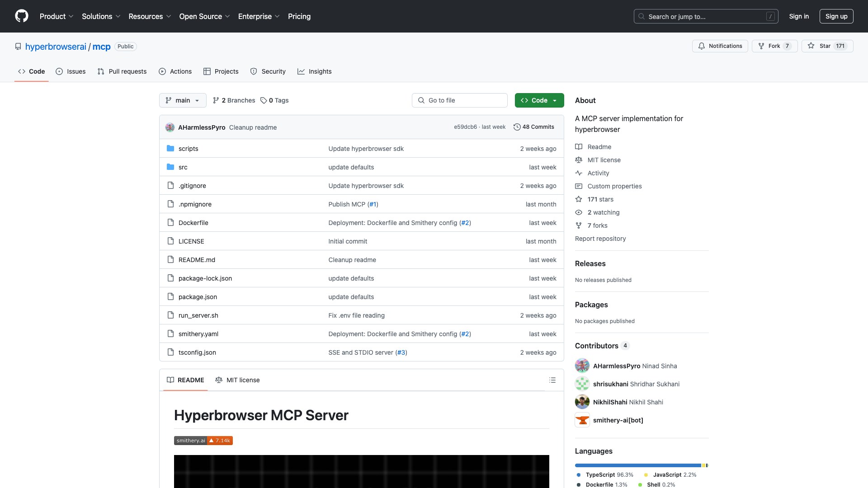
Task: Open the green Code dropdown arrow
Action: coord(555,100)
